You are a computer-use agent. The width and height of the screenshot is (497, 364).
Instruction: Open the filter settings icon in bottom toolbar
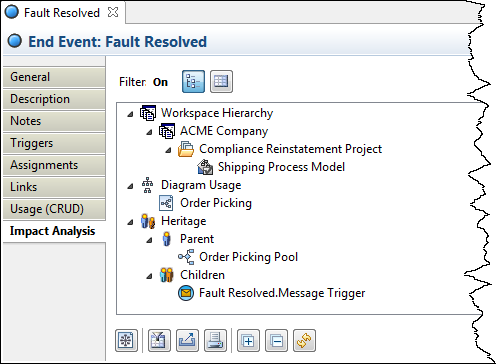tap(159, 340)
